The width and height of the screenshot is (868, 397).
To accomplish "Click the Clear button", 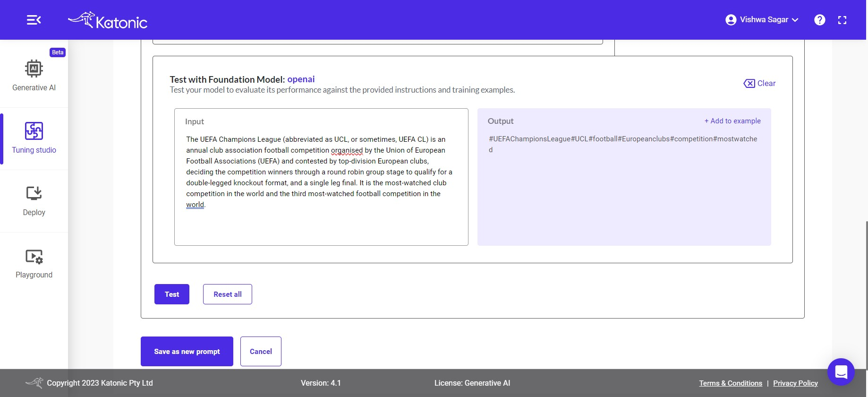I will tap(759, 83).
